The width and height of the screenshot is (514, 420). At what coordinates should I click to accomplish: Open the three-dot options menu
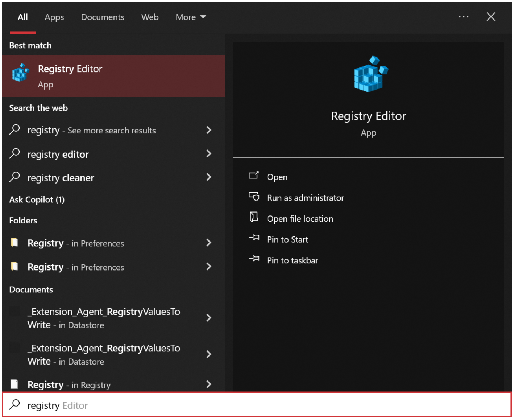464,17
